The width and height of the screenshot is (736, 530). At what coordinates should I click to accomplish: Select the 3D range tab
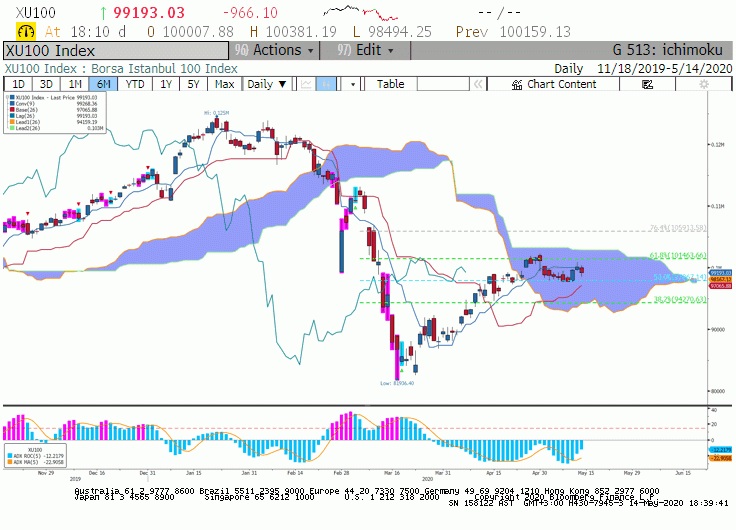pos(46,84)
